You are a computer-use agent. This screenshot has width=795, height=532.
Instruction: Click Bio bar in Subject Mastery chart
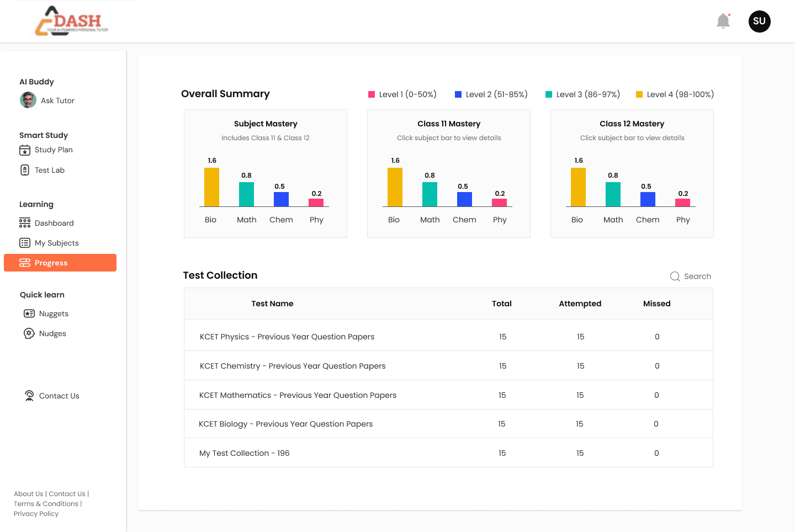coord(211,187)
